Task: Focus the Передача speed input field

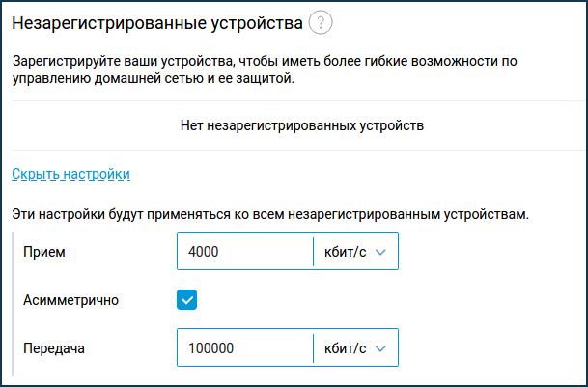Action: 245,347
